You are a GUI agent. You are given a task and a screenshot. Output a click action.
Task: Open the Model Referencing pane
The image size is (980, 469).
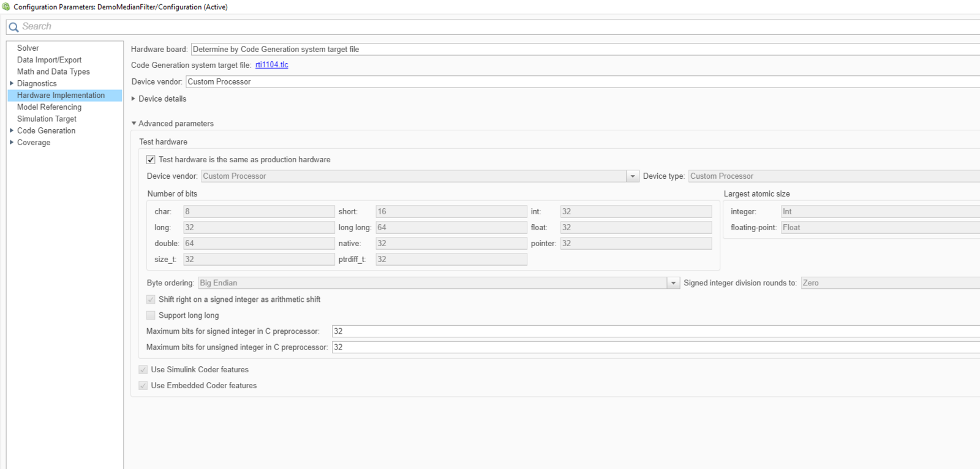(49, 107)
